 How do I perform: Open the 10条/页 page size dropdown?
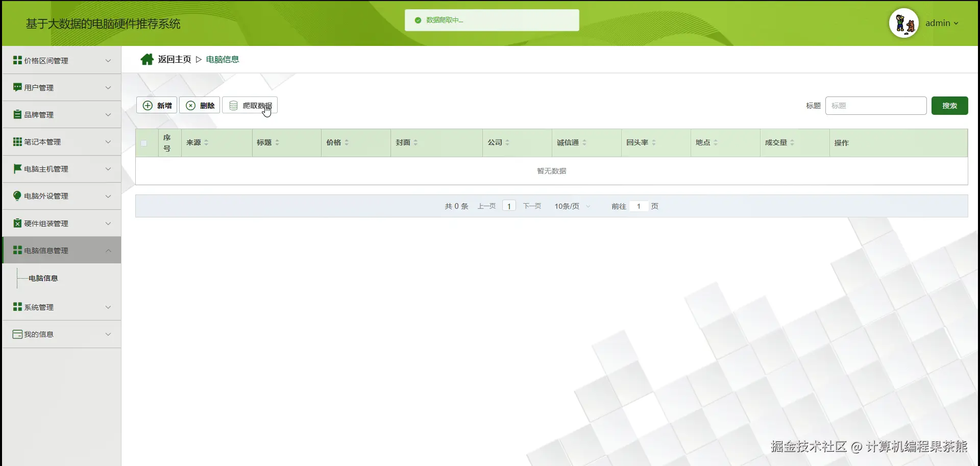click(x=572, y=206)
